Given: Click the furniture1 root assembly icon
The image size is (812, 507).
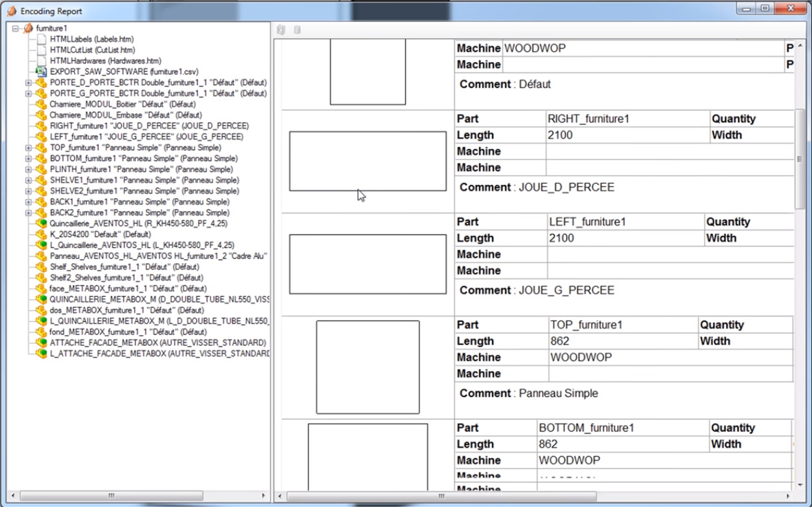Looking at the screenshot, I should [x=28, y=29].
